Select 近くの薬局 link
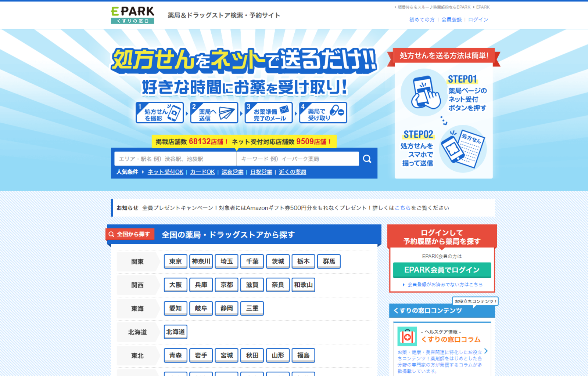Image resolution: width=588 pixels, height=376 pixels. (293, 172)
